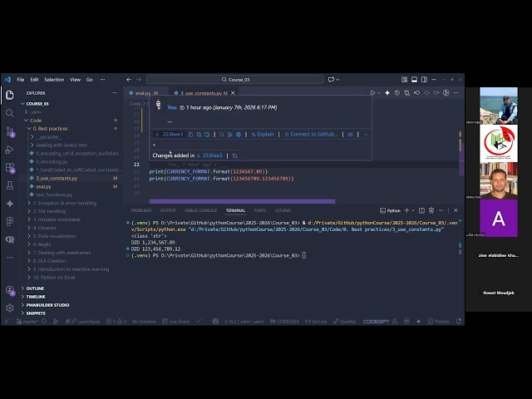Open Copilot chat icon in title bar
The image size is (532, 399).
pyautogui.click(x=331, y=80)
